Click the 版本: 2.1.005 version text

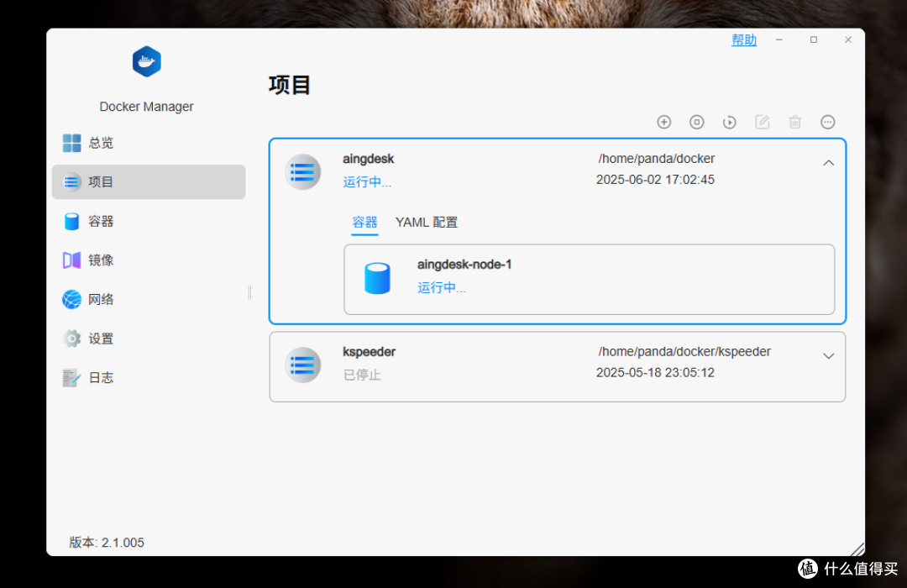click(107, 543)
